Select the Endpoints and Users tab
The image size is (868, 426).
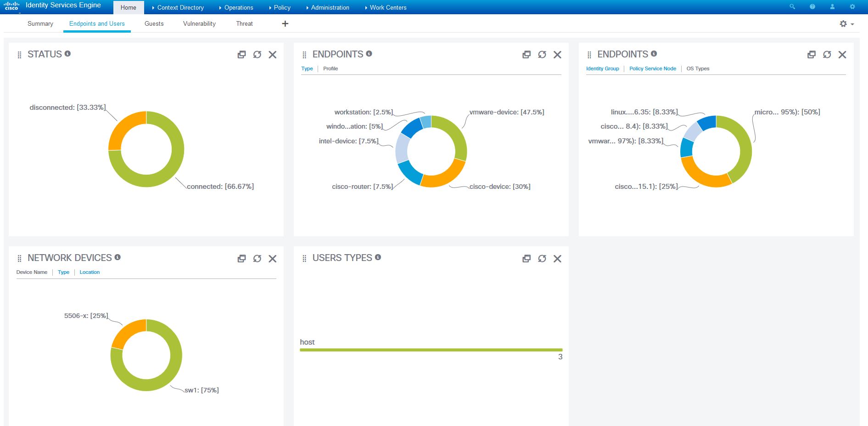[x=97, y=23]
